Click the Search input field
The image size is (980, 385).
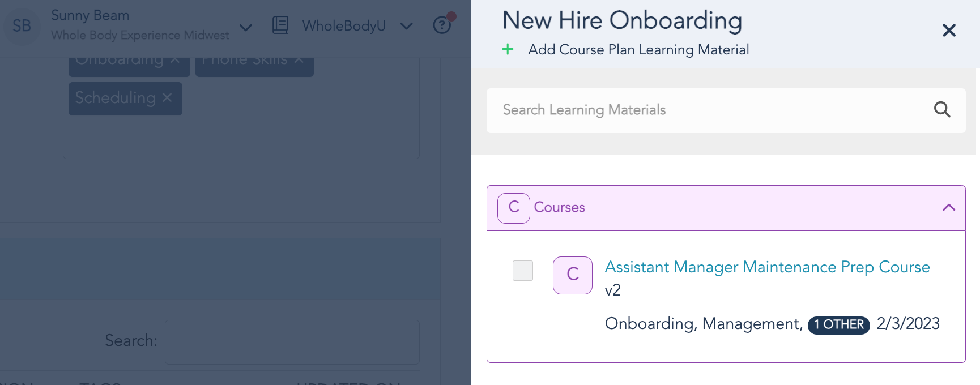point(292,341)
